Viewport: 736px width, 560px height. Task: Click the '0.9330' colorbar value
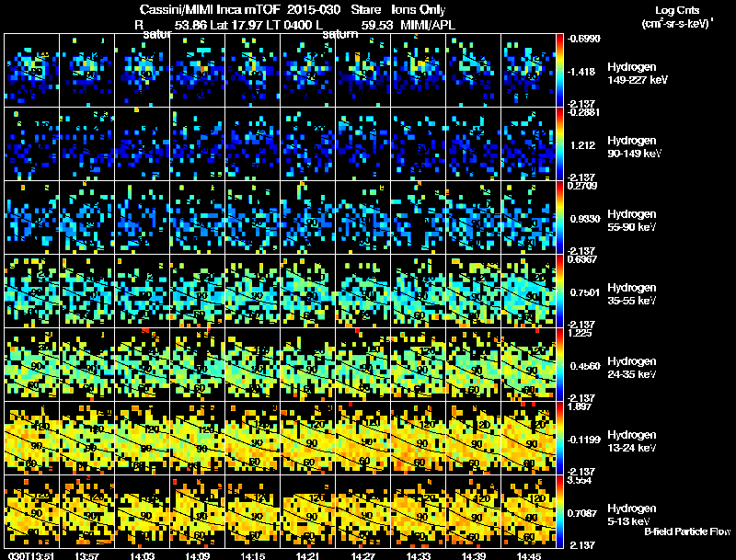point(585,219)
